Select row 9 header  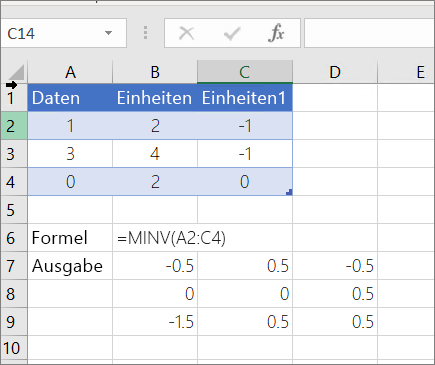click(14, 322)
